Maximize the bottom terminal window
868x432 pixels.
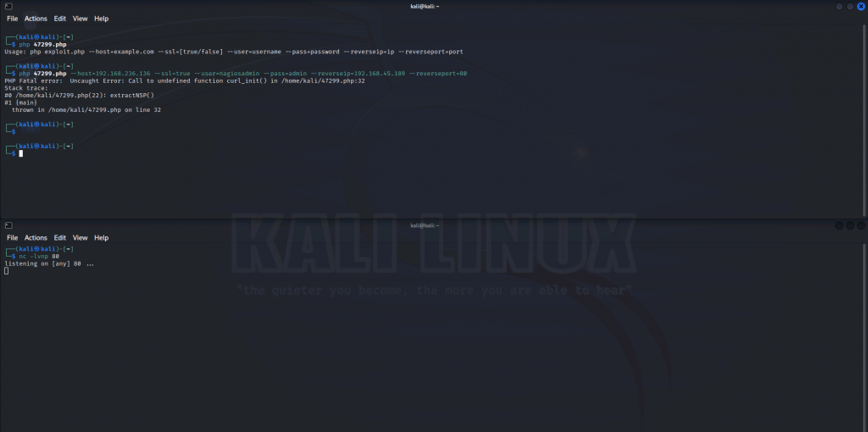(x=850, y=225)
